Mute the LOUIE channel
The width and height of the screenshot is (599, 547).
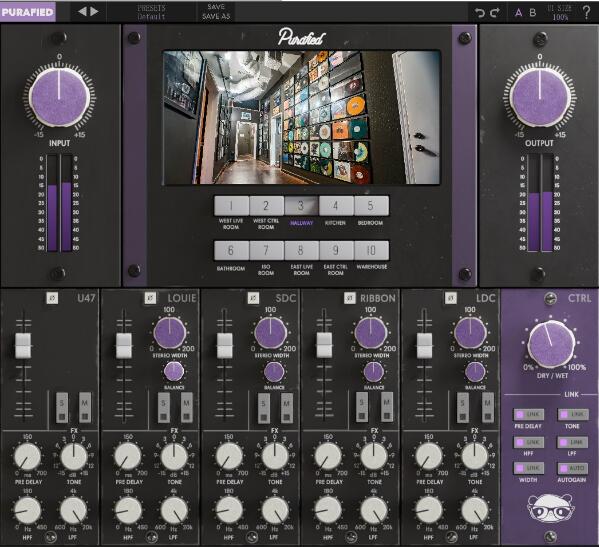[186, 407]
